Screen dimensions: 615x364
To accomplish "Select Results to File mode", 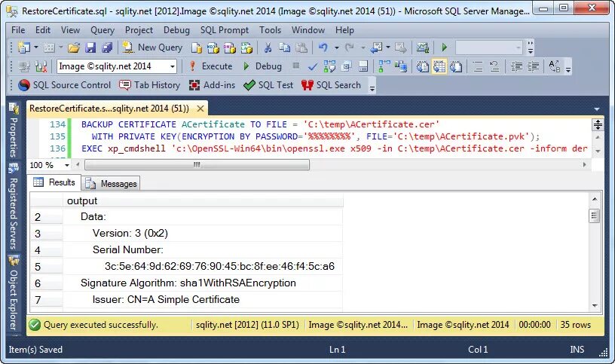I will pos(456,66).
